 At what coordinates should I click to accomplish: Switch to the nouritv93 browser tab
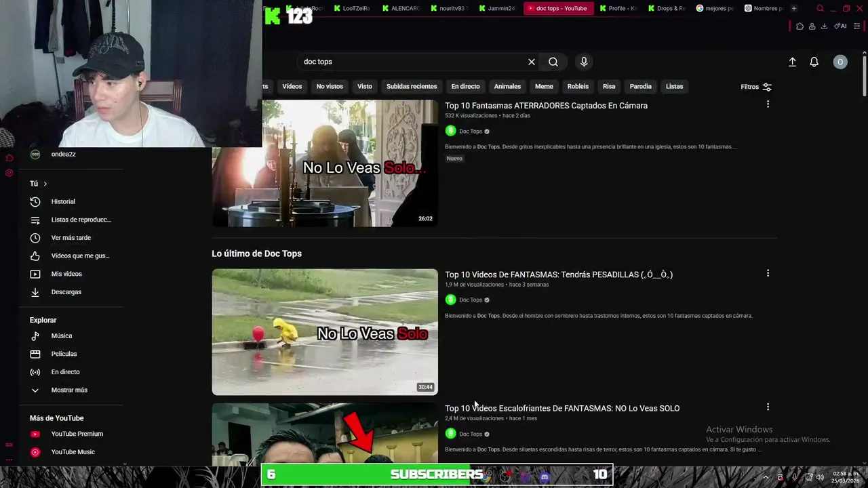448,8
